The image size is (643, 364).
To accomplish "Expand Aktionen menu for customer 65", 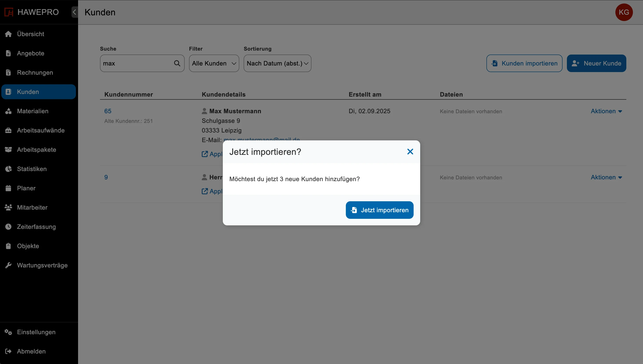I will tap(606, 111).
